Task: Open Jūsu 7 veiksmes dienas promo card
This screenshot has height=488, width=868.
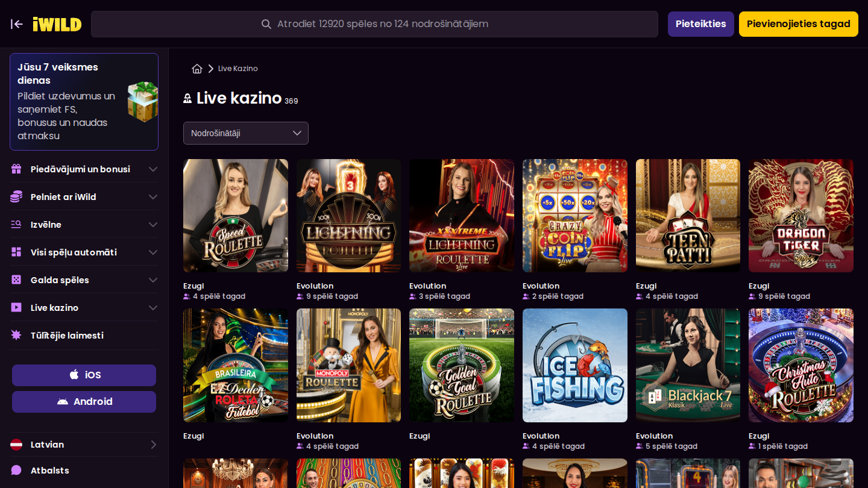Action: (84, 102)
